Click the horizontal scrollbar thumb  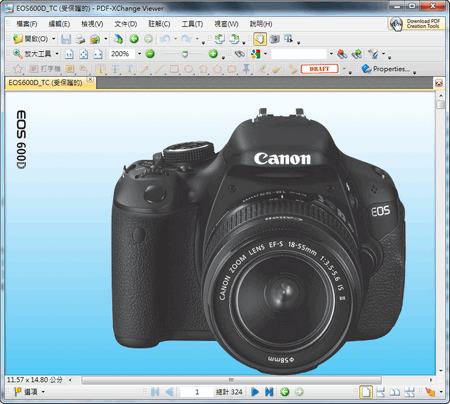(x=231, y=380)
